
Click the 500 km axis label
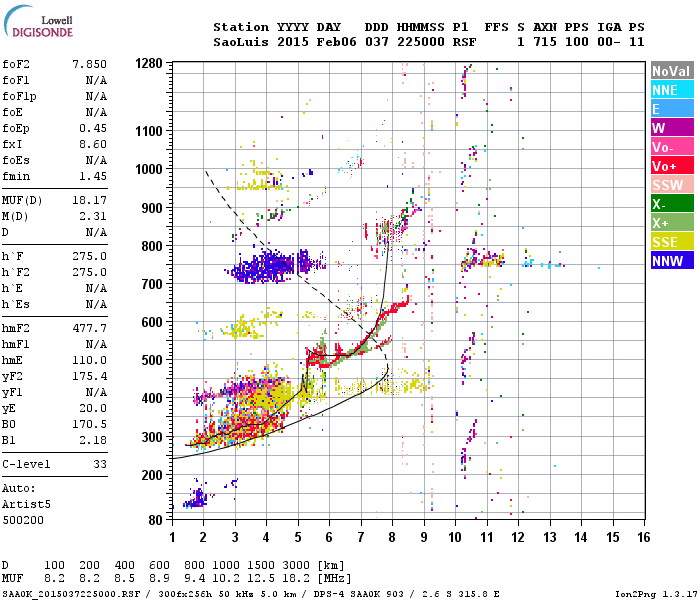coord(152,360)
